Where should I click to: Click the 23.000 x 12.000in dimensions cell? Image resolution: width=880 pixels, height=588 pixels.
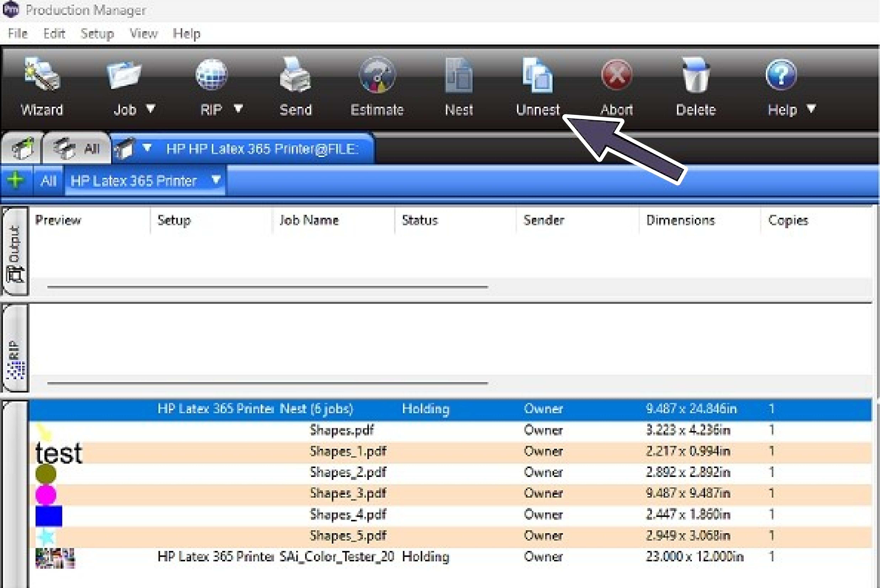(x=694, y=557)
